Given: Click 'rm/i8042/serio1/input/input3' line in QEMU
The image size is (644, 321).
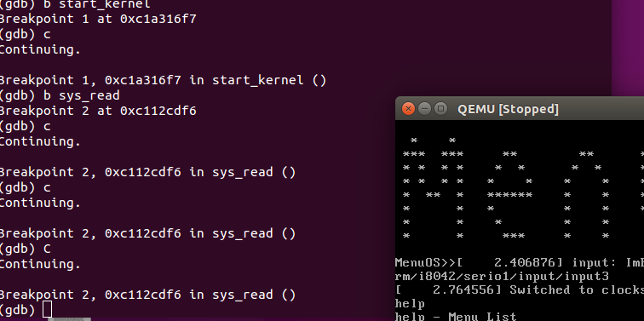Looking at the screenshot, I should pos(502,276).
